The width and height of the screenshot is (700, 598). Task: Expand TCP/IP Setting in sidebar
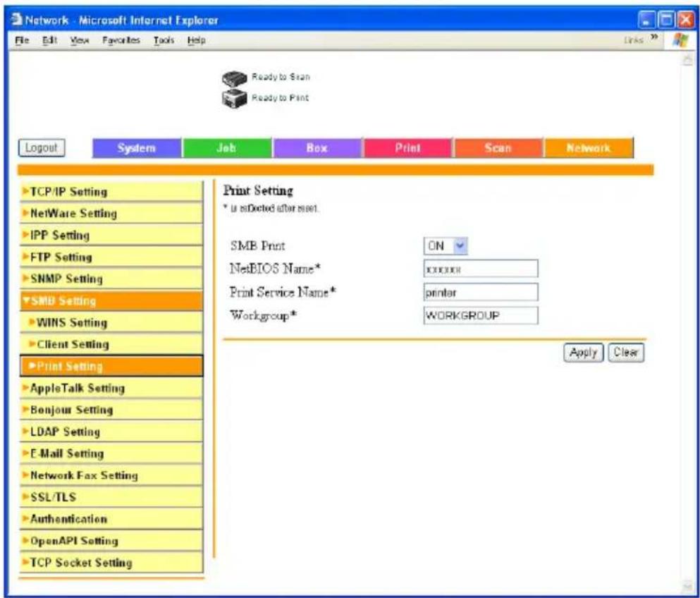tap(111, 191)
